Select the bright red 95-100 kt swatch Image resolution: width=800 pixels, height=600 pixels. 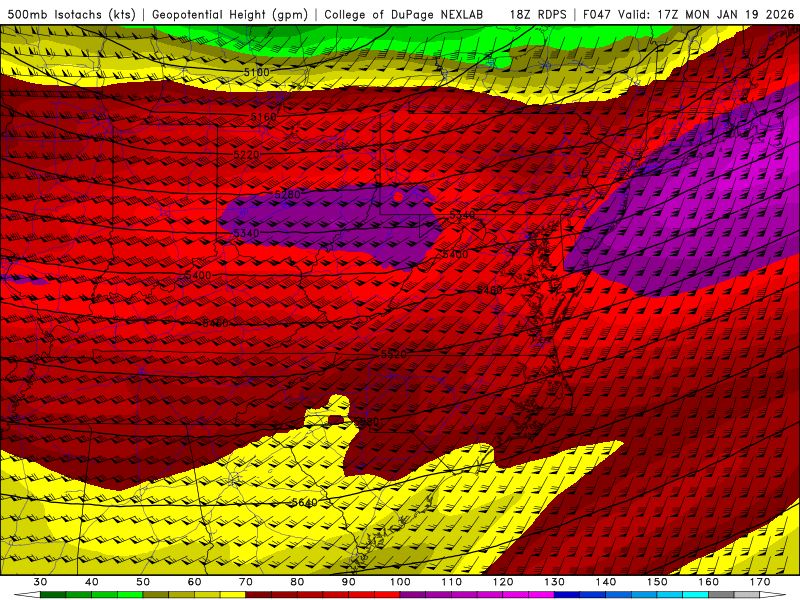[x=387, y=595]
